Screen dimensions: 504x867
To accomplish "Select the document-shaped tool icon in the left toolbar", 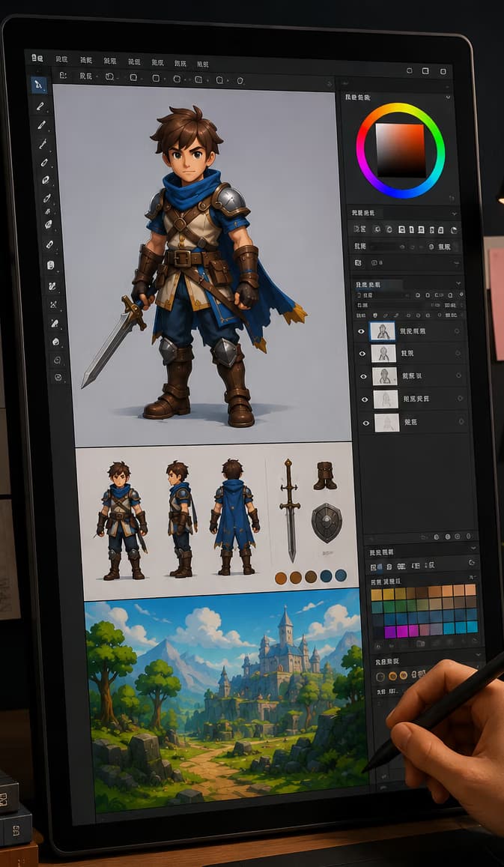I will (51, 265).
